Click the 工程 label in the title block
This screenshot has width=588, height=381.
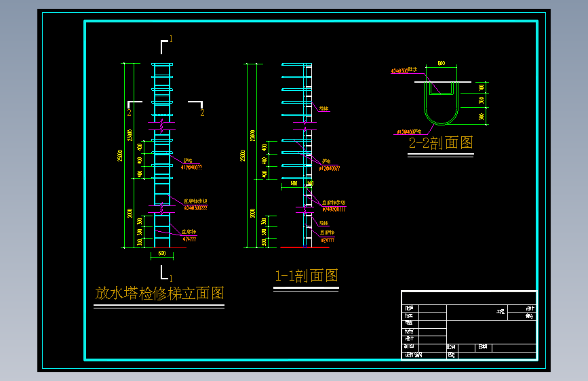tap(501, 312)
